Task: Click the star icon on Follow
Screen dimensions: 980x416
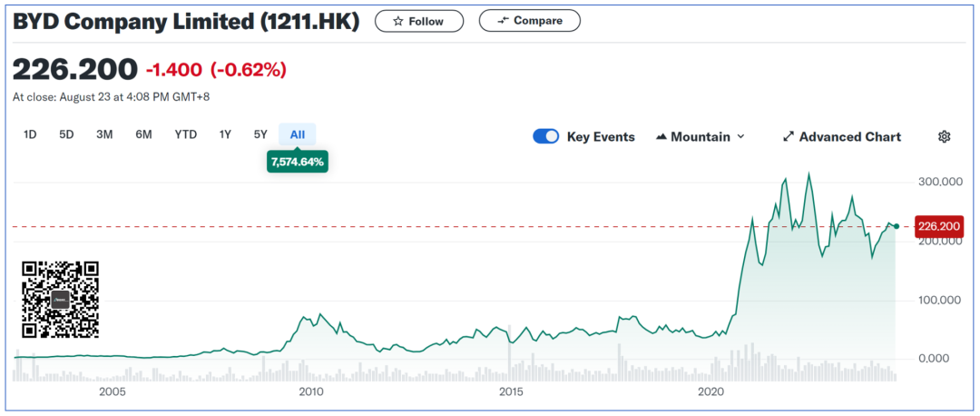Action: pos(397,21)
